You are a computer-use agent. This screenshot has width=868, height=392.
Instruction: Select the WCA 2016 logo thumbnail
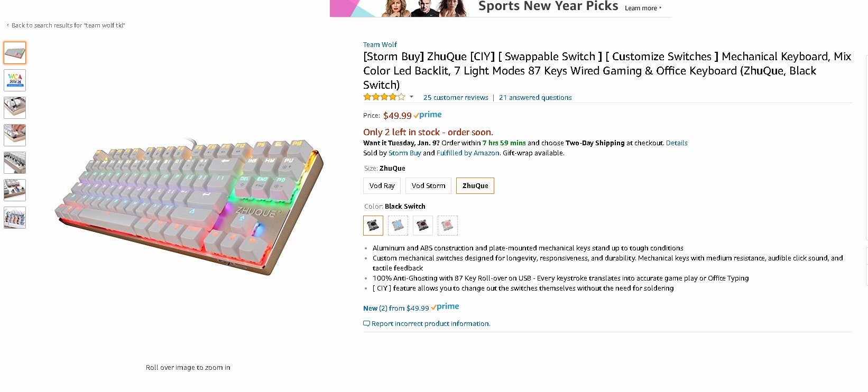pos(15,80)
